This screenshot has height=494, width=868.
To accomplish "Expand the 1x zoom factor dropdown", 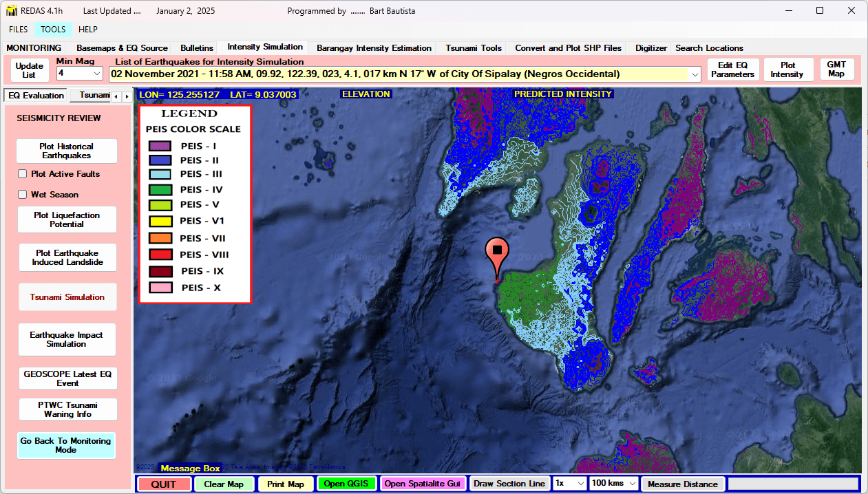I will (x=579, y=484).
